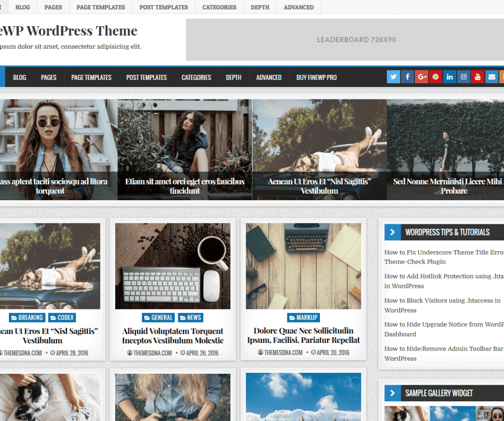The image size is (504, 421).
Task: Open slider post with woman in sunglasses
Action: click(x=59, y=150)
